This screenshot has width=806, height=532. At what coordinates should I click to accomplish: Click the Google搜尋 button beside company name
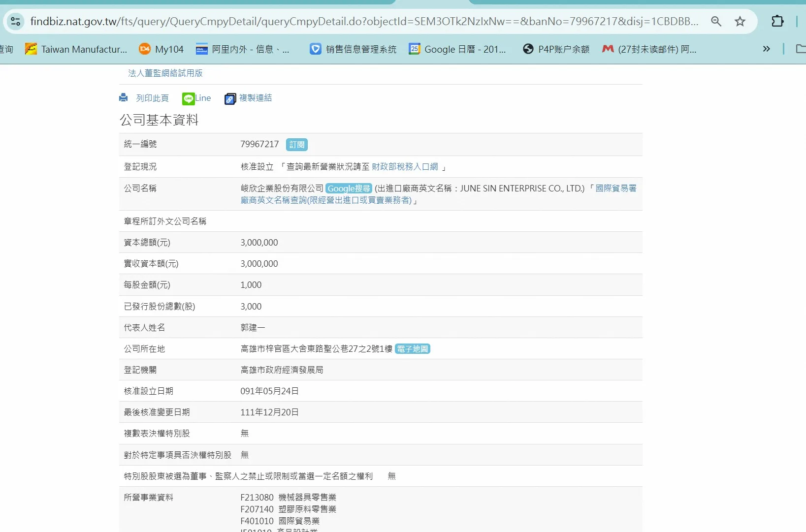349,188
